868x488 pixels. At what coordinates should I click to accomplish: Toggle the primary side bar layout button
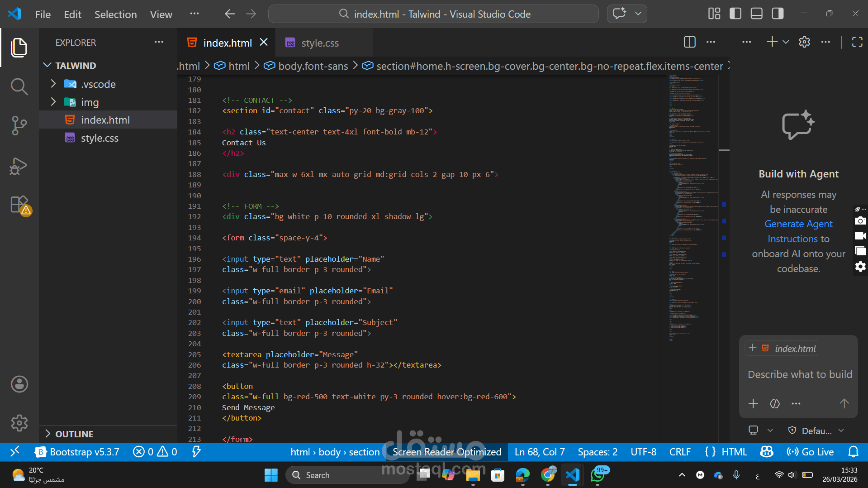735,14
